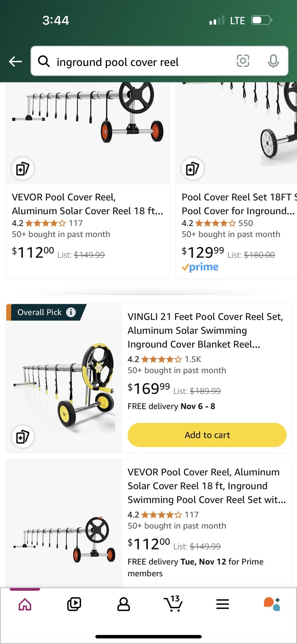
Task: Open camera lens search
Action: pos(243,61)
